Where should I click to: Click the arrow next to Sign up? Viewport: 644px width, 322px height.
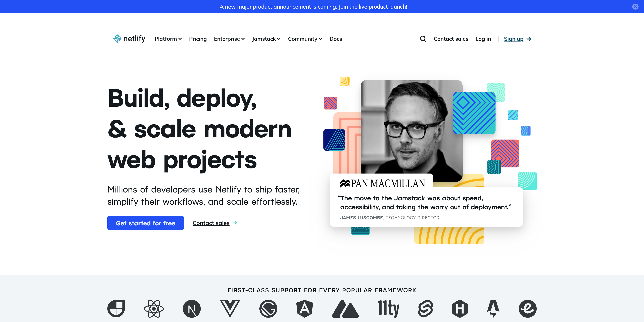[528, 39]
